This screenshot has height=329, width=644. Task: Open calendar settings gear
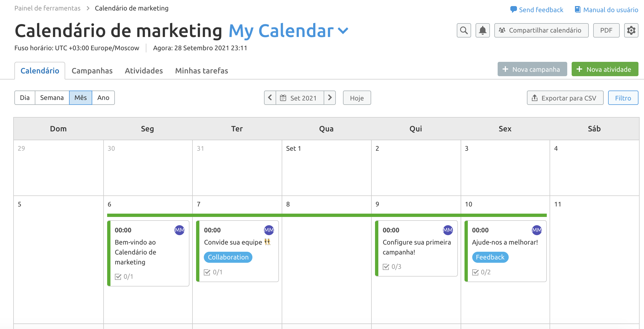click(x=631, y=30)
